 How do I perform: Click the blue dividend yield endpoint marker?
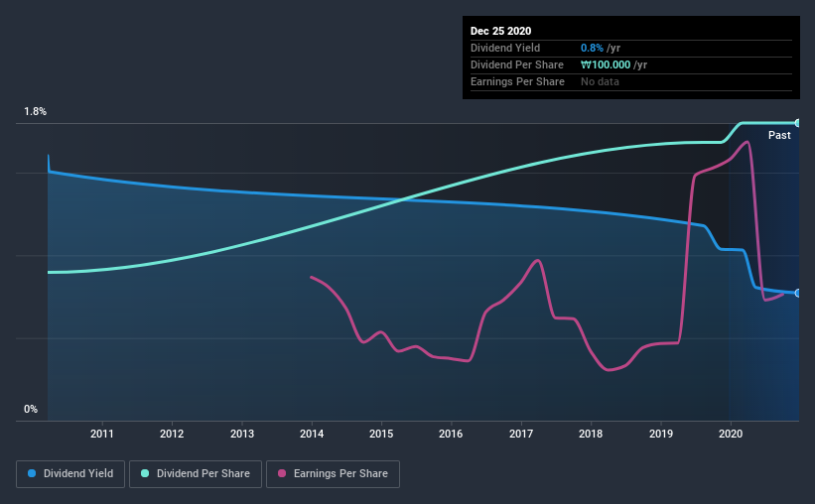coord(797,293)
